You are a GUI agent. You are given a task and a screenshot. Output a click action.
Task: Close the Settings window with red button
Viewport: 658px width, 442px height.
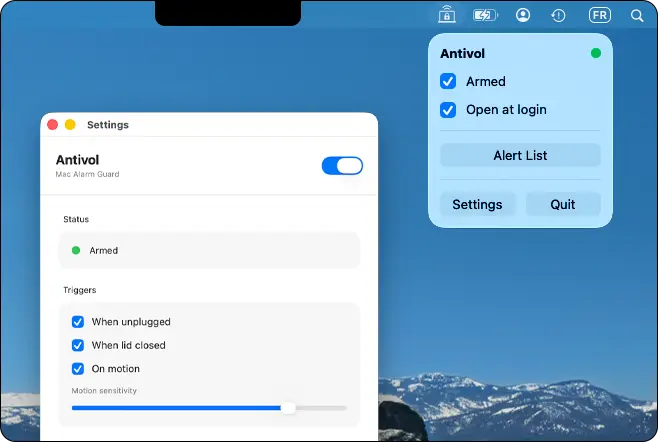[x=52, y=125]
